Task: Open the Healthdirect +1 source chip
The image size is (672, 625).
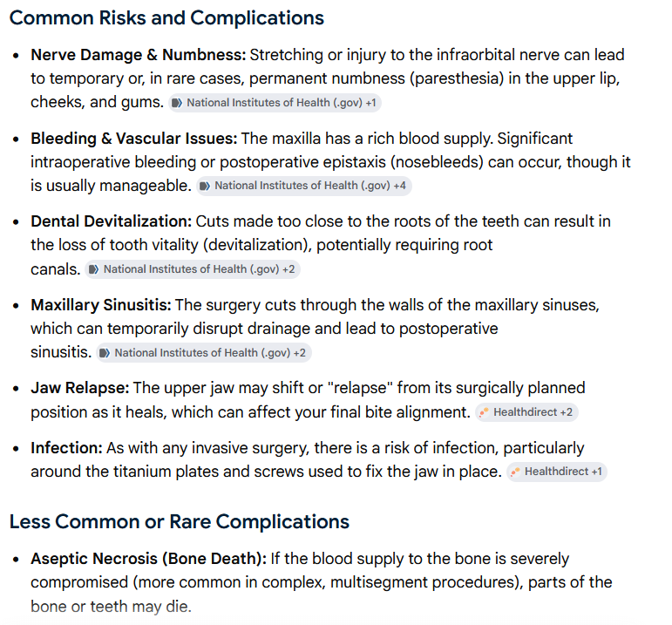Action: coord(557,472)
